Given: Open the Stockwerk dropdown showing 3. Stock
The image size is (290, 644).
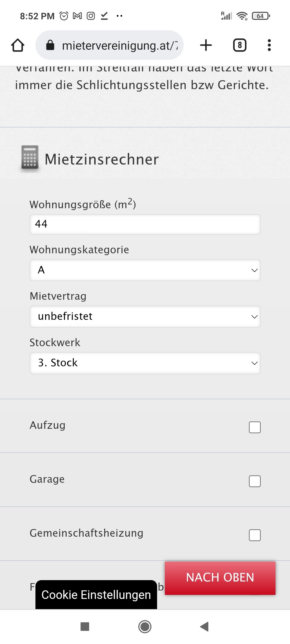Looking at the screenshot, I should [x=145, y=363].
